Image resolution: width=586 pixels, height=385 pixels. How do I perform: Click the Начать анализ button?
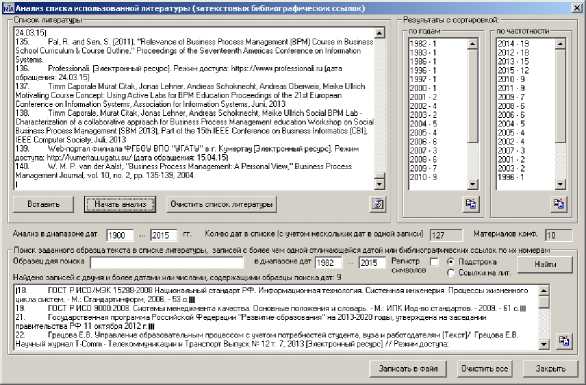pyautogui.click(x=120, y=204)
